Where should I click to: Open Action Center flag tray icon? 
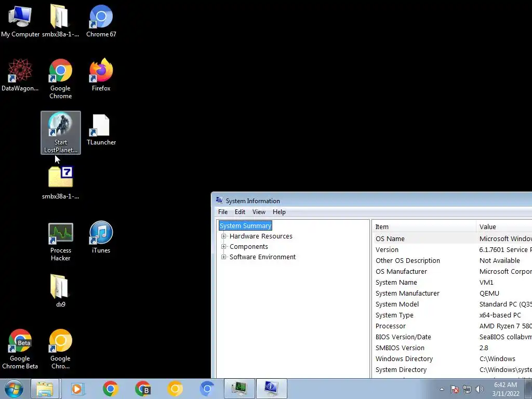pyautogui.click(x=455, y=389)
